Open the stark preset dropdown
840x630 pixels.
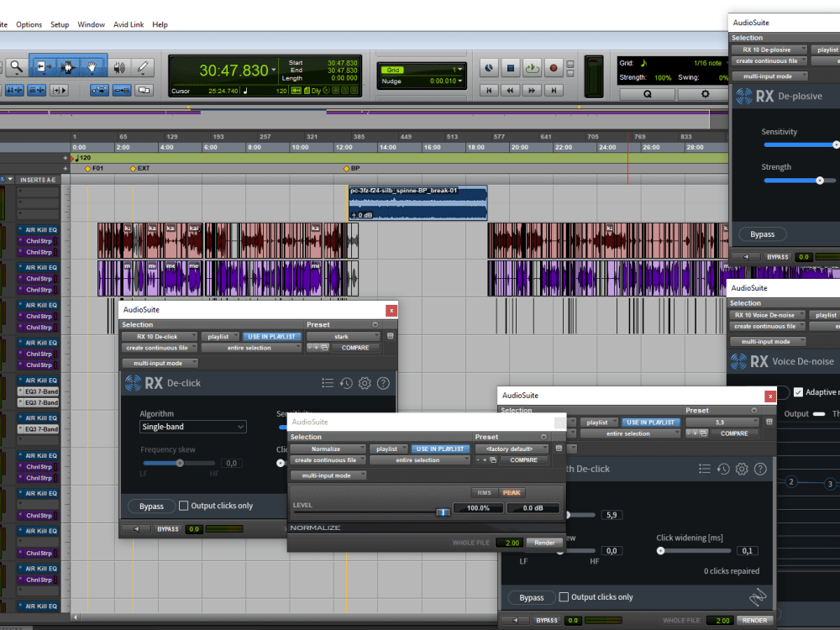(343, 337)
